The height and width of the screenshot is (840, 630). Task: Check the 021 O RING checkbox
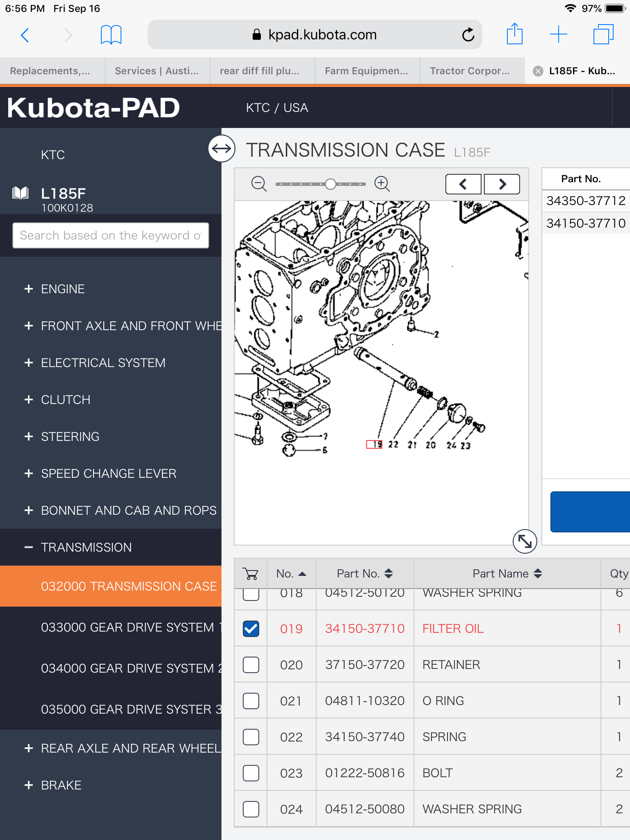coord(251,701)
